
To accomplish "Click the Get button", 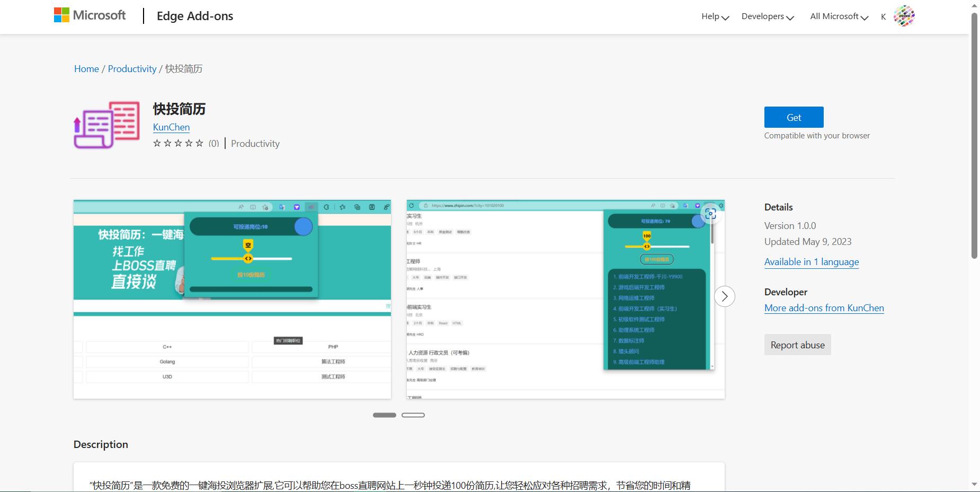I will (794, 117).
